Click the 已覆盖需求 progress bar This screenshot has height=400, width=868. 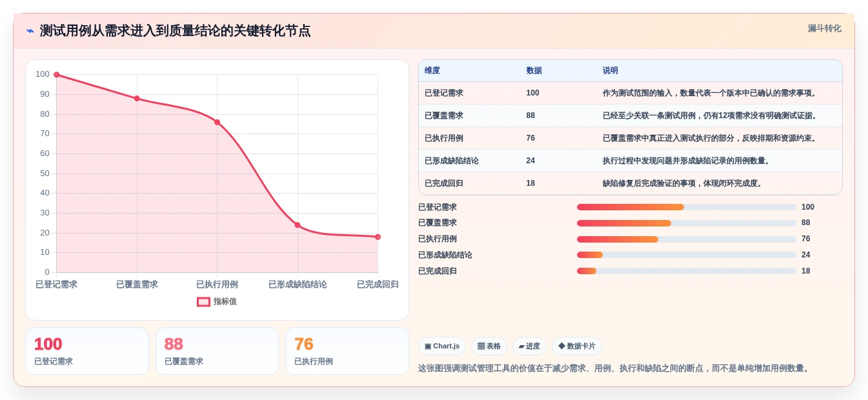pyautogui.click(x=687, y=223)
